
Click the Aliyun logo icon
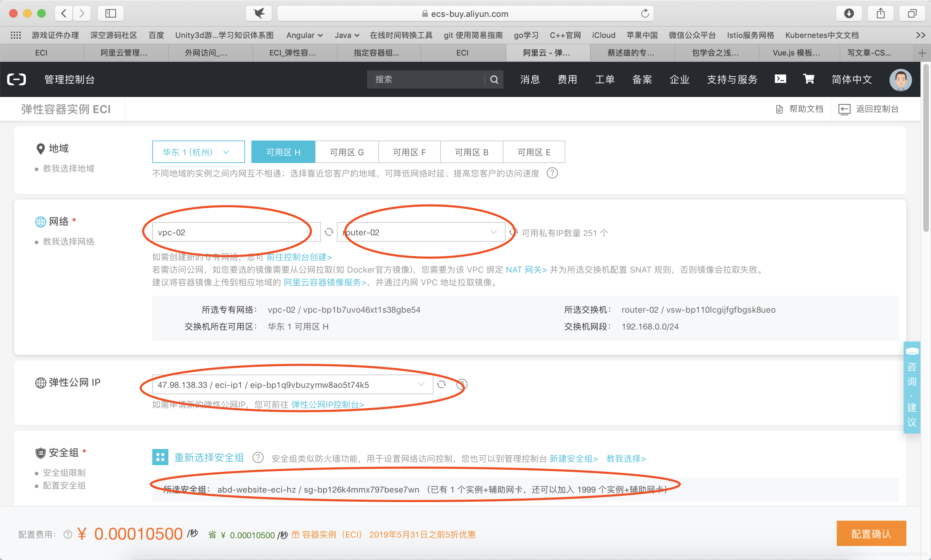17,80
